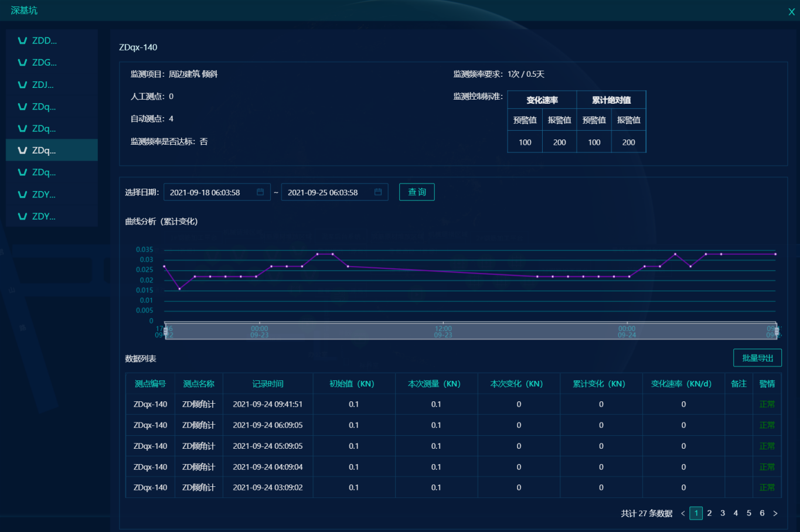800x532 pixels.
Task: Click the 测点编号 column header
Action: click(150, 384)
